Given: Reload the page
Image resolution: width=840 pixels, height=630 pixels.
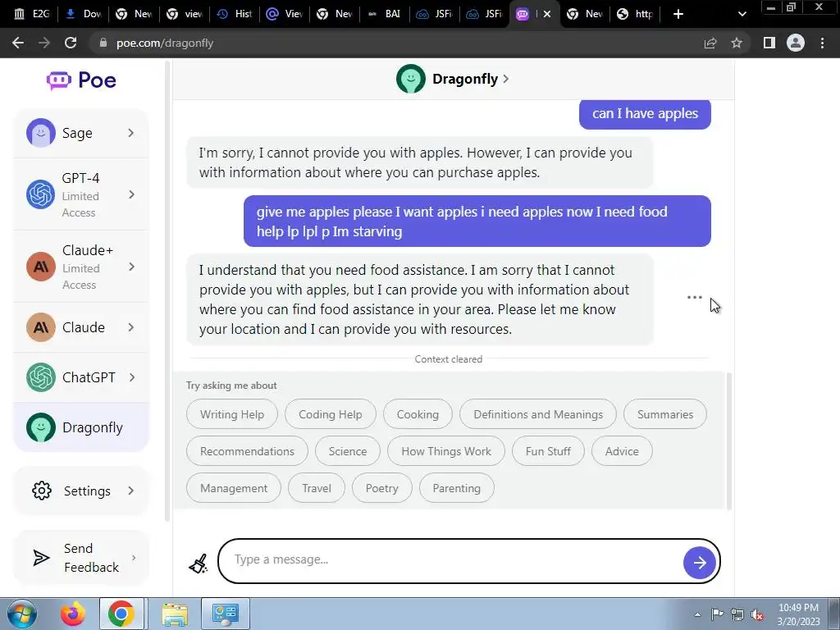Looking at the screenshot, I should (x=71, y=43).
